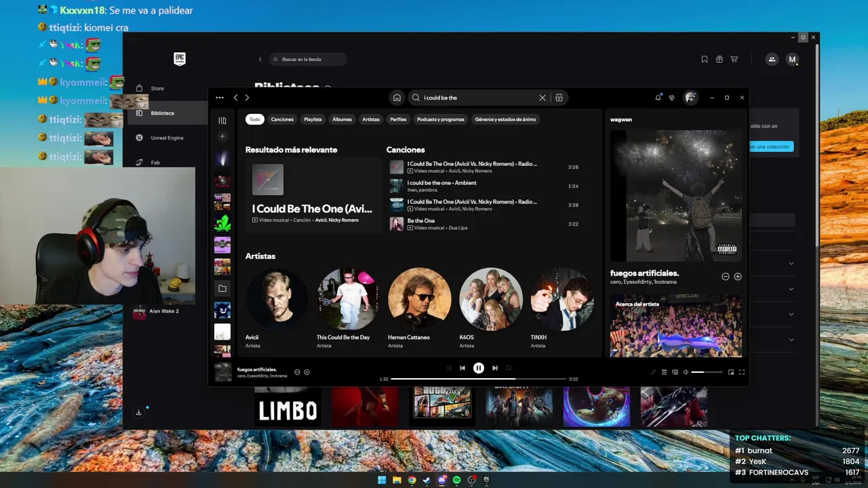Skip to the previous track
This screenshot has width=868, height=488.
click(462, 368)
